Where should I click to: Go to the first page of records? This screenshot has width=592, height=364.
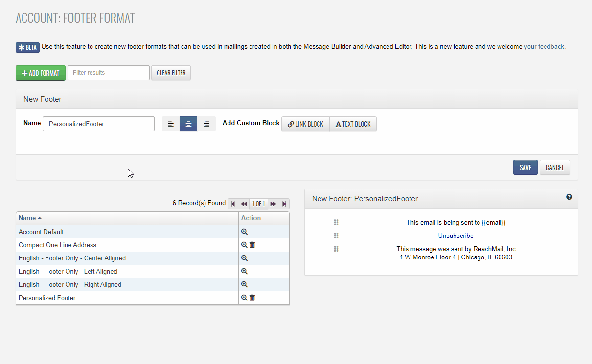233,204
